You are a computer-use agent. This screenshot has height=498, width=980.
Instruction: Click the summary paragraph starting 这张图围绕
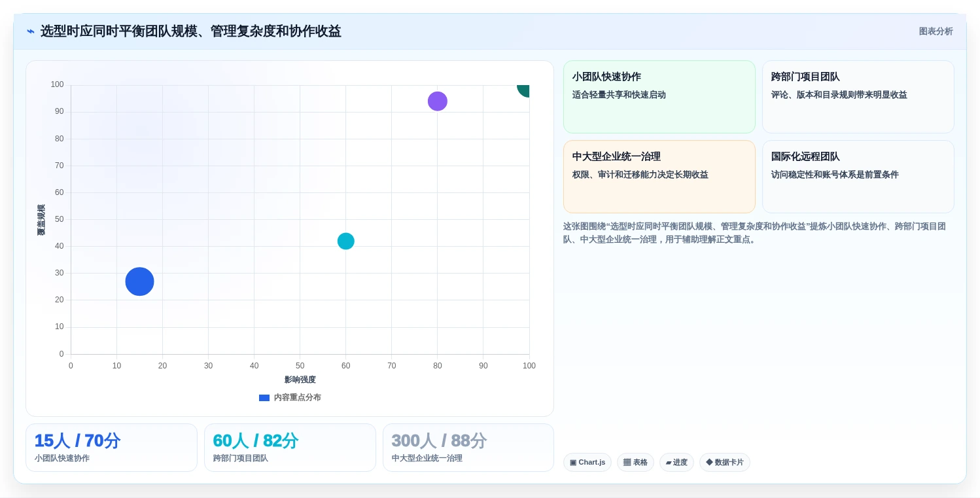755,233
